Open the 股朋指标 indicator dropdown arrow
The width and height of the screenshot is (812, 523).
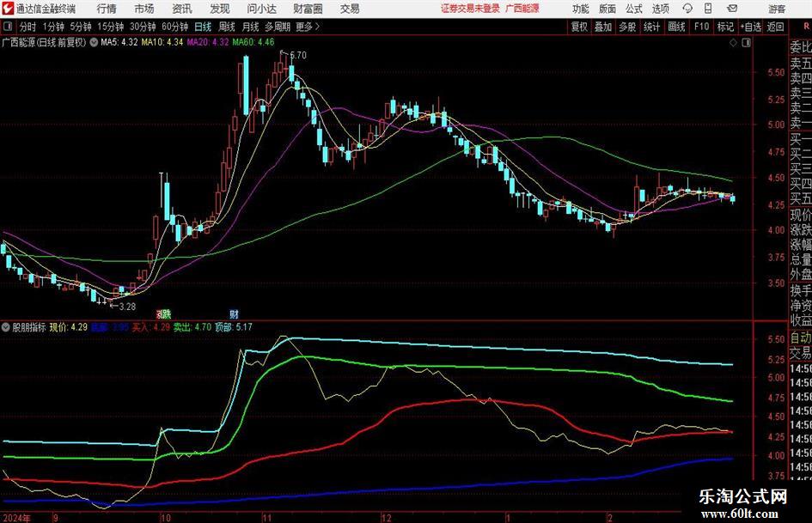pyautogui.click(x=6, y=327)
